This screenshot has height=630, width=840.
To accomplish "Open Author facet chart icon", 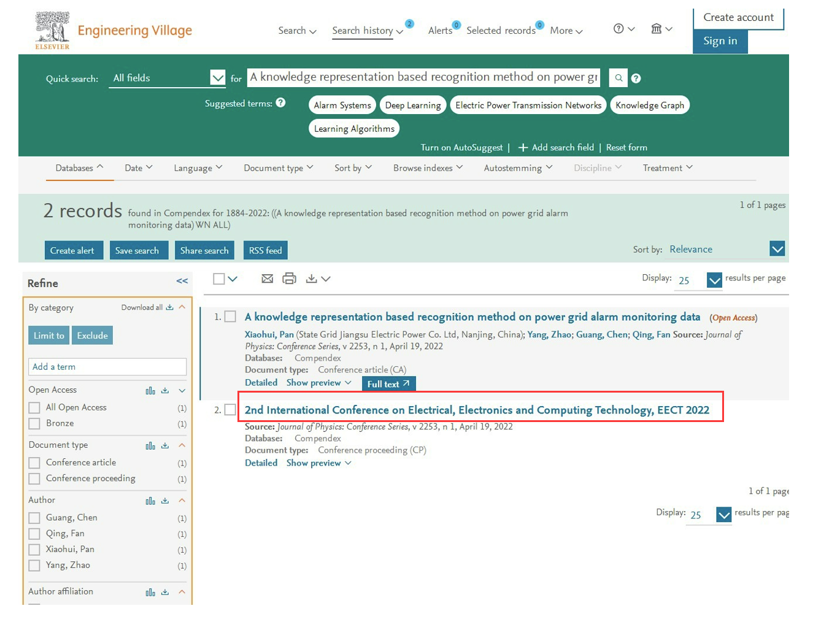I will pyautogui.click(x=150, y=501).
